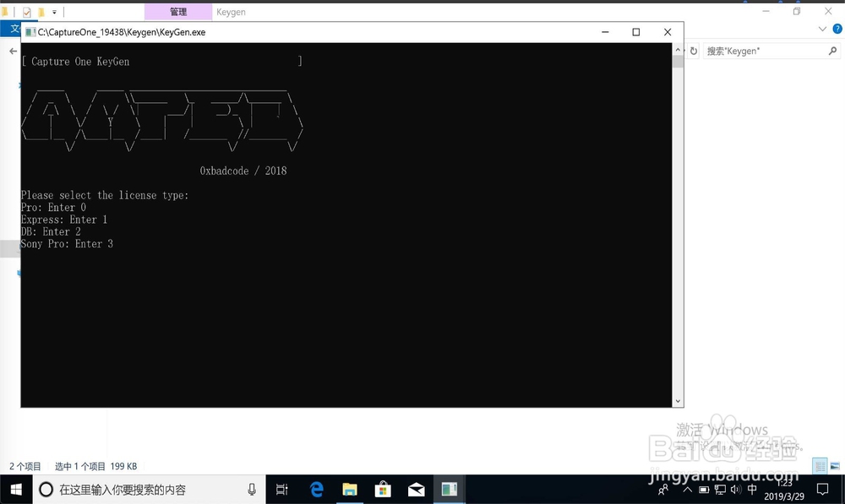Show hidden tray icons with the chevron
Image resolution: width=845 pixels, height=504 pixels.
687,490
